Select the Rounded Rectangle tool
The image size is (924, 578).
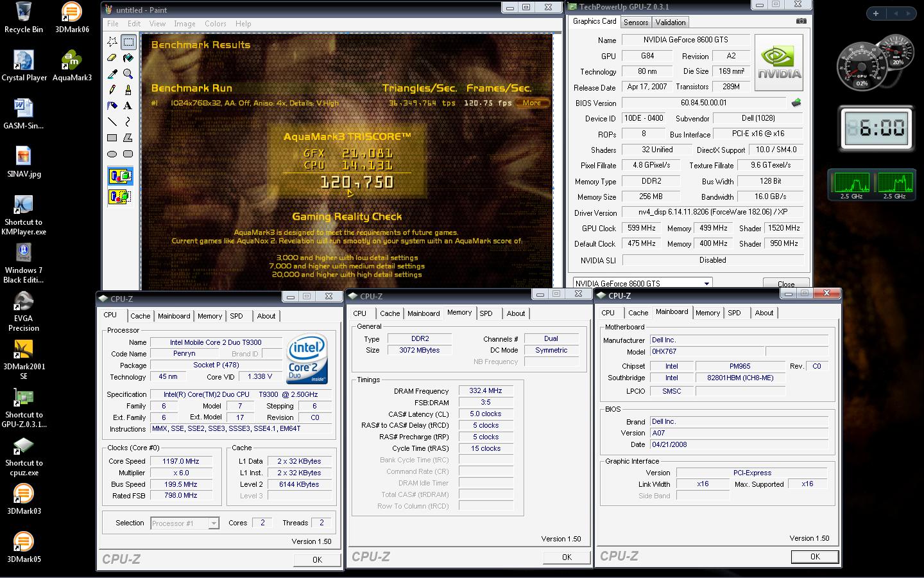(x=128, y=154)
